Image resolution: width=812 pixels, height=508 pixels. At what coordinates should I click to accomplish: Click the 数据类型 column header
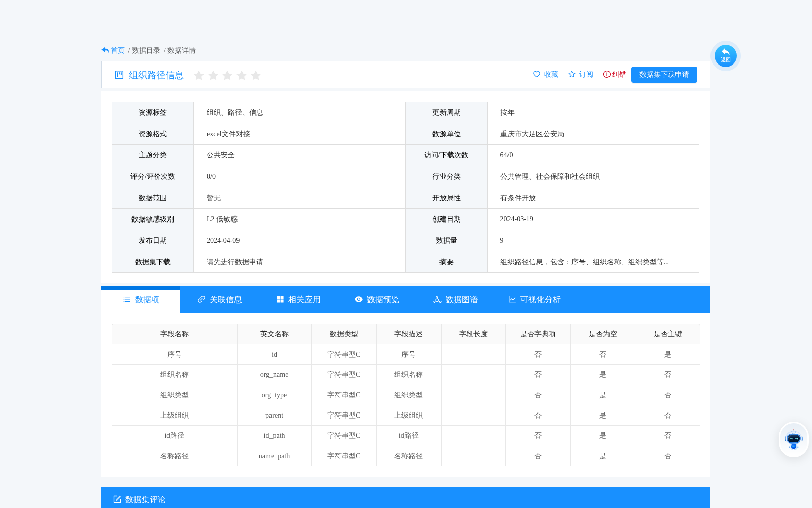pyautogui.click(x=344, y=334)
